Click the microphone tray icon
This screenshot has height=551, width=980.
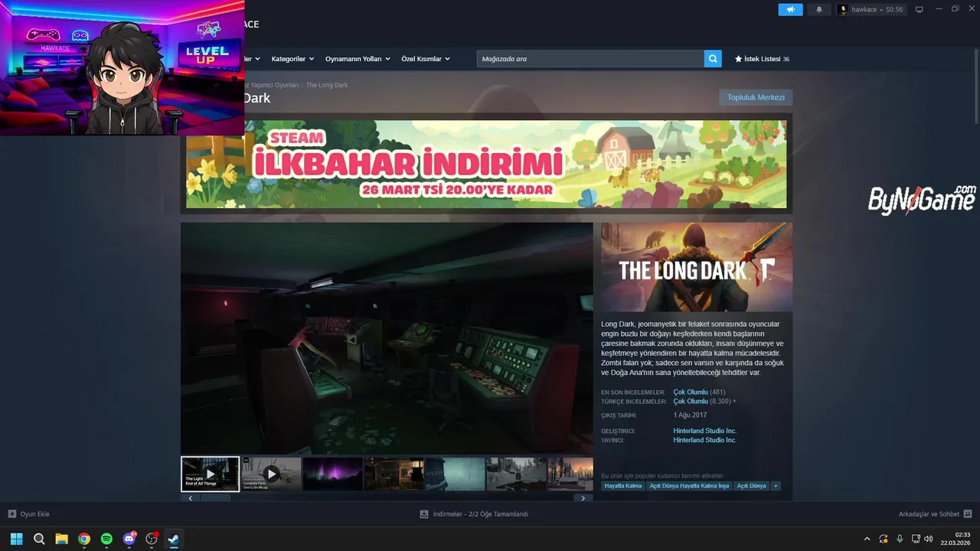point(900,539)
